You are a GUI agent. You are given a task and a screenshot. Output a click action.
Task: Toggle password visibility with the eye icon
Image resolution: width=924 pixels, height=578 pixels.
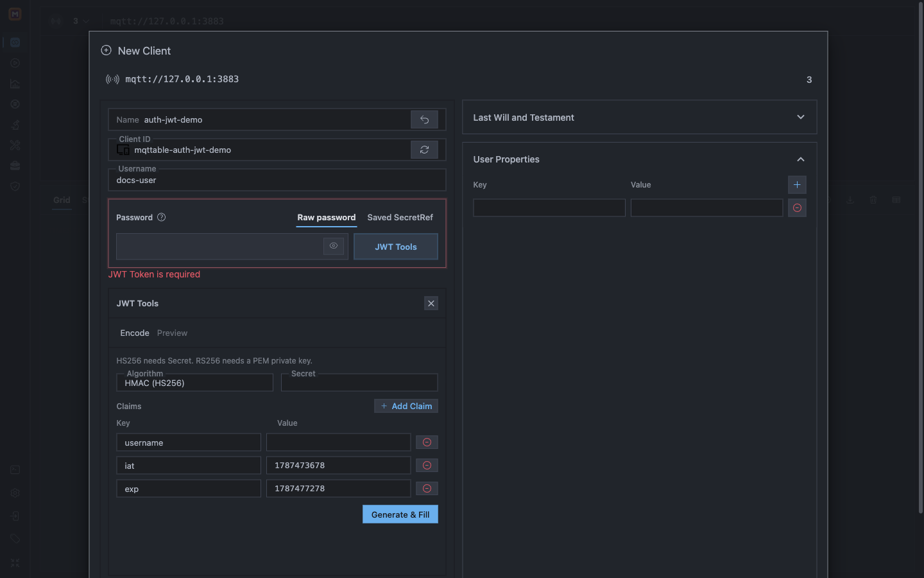(x=334, y=246)
